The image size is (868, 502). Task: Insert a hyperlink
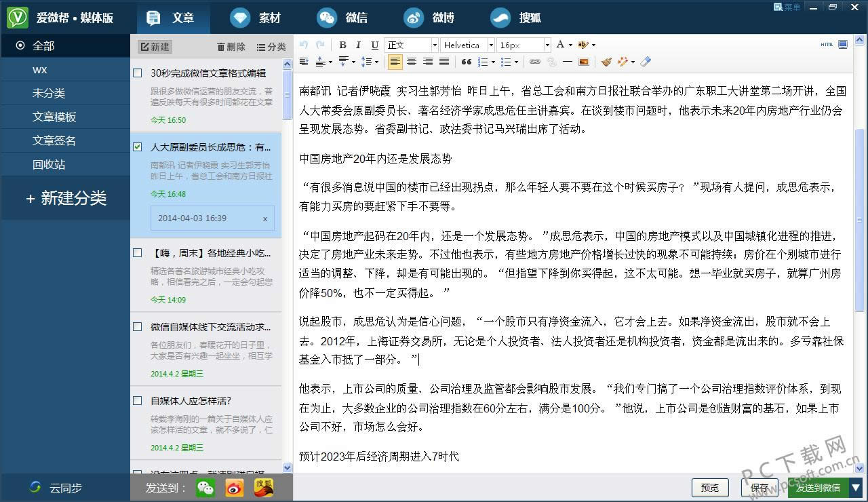[x=535, y=62]
